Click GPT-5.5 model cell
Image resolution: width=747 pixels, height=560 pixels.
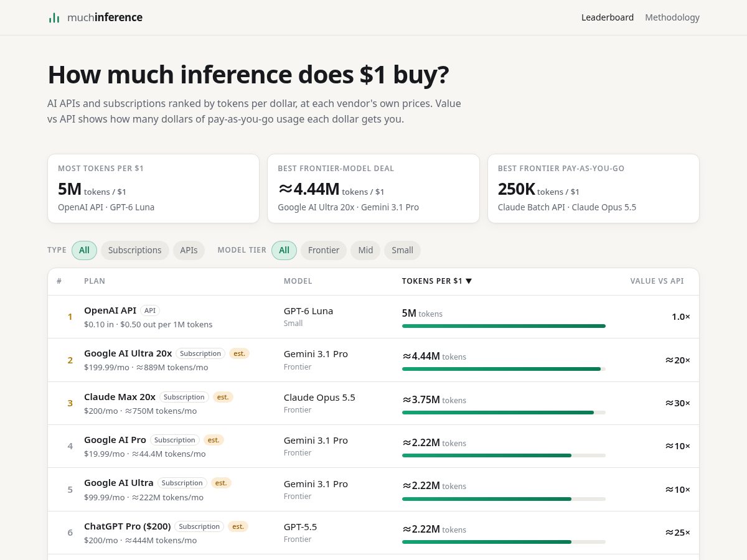click(300, 526)
